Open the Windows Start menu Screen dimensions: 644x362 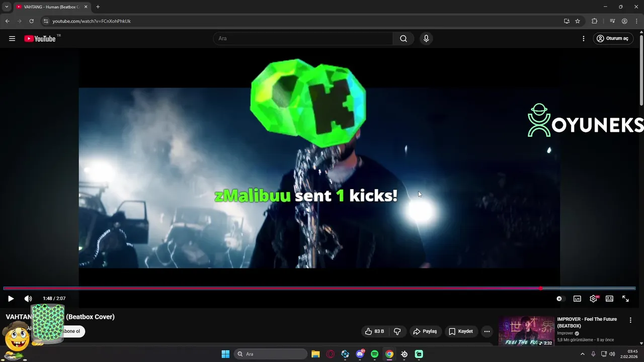tap(225, 354)
